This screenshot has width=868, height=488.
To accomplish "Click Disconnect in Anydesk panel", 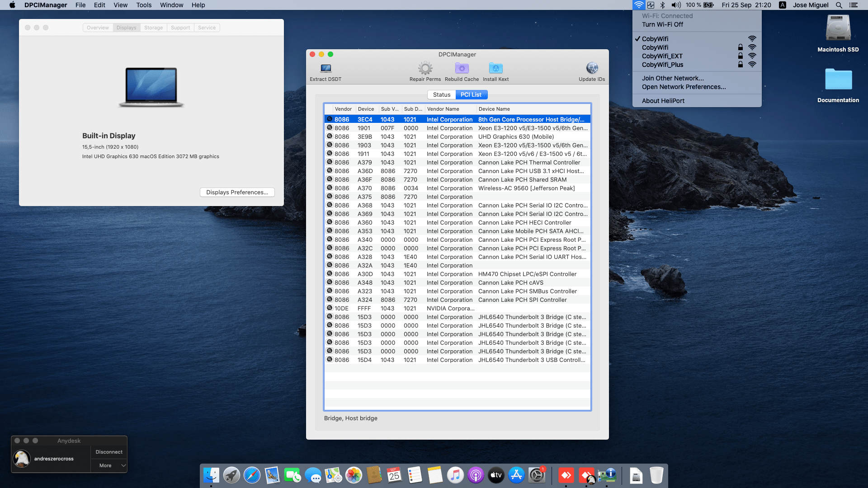I will point(109,452).
